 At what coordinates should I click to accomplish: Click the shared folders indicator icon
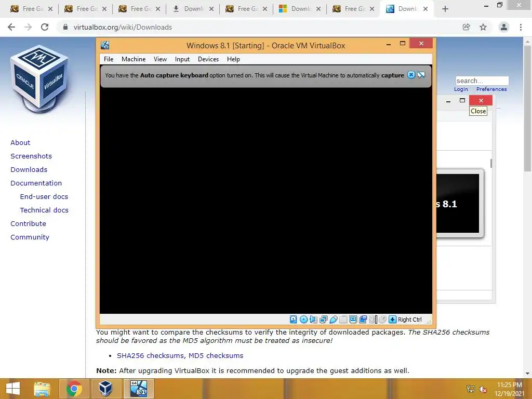(343, 320)
